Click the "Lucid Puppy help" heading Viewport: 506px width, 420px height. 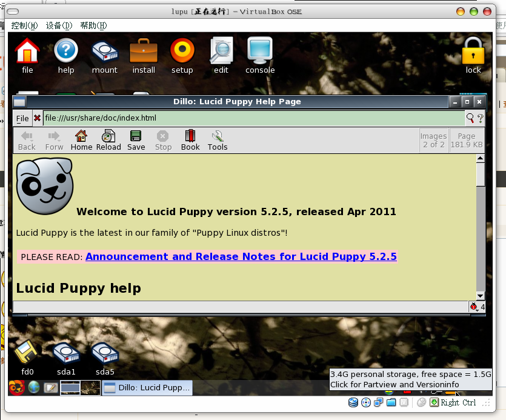(x=78, y=288)
